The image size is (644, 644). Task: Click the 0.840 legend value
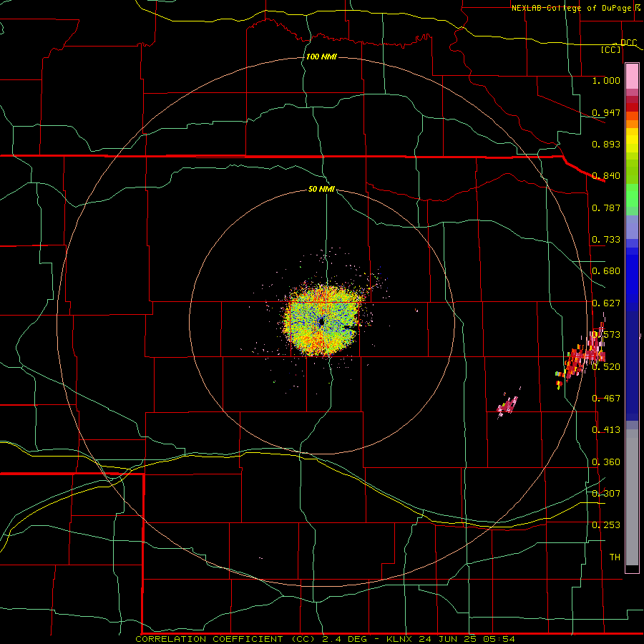(x=606, y=176)
